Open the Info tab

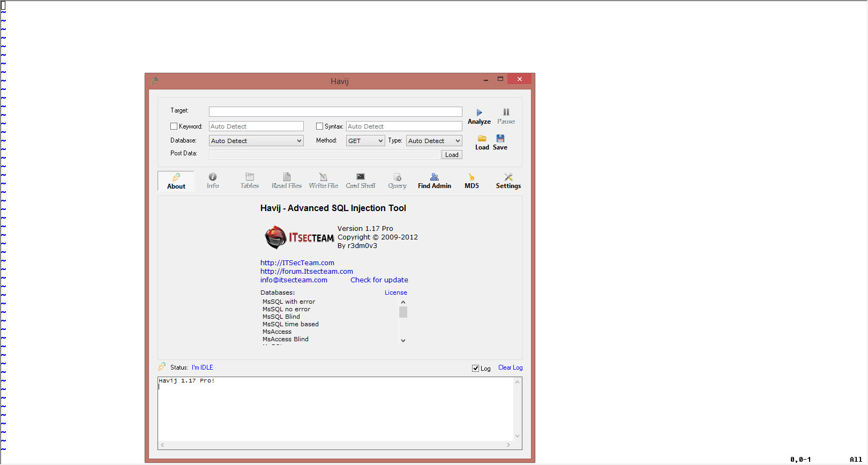213,181
